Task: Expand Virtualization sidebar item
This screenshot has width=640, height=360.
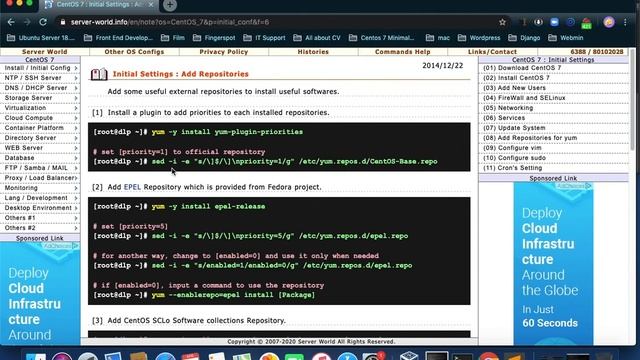Action: pyautogui.click(x=40, y=108)
